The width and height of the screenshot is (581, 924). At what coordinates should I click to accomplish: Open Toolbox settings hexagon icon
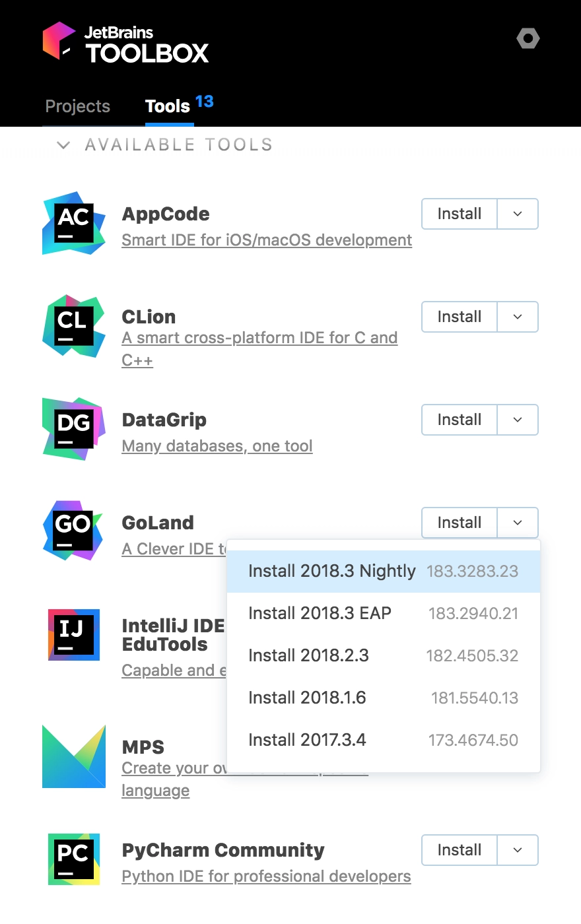click(x=528, y=38)
